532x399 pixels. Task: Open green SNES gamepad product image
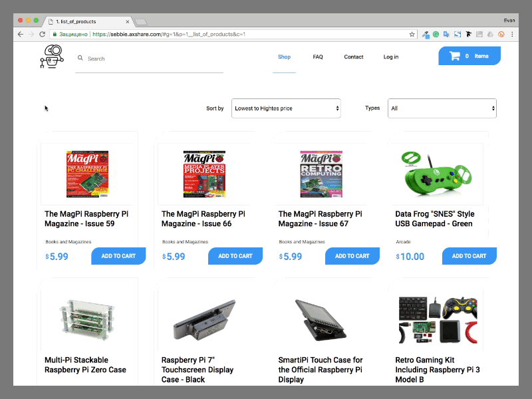coord(436,175)
